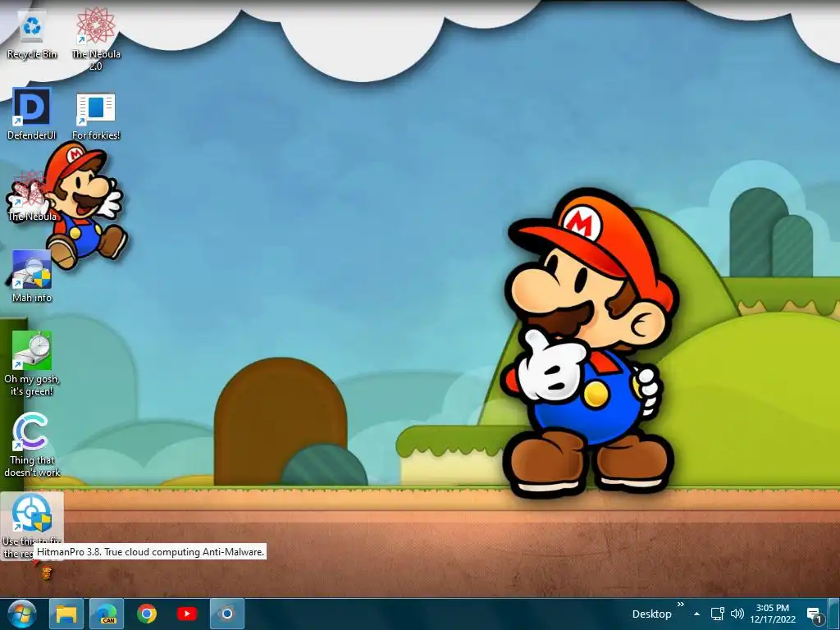Open YouTube from the taskbar
This screenshot has width=840, height=630.
(x=186, y=614)
